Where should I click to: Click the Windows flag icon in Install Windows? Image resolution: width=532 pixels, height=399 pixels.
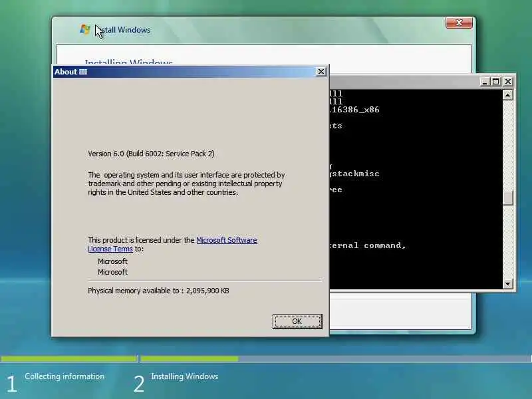(85, 29)
